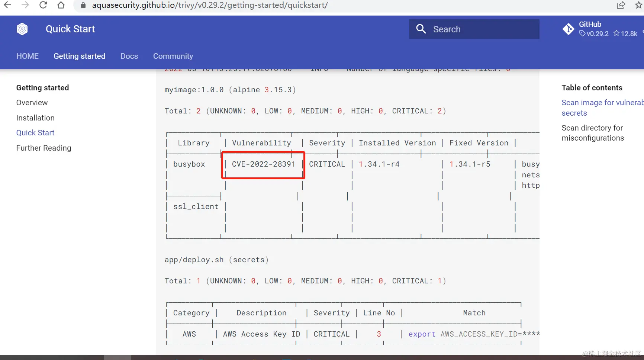This screenshot has height=360, width=644.
Task: Reload the page with the refresh icon
Action: coord(43,5)
